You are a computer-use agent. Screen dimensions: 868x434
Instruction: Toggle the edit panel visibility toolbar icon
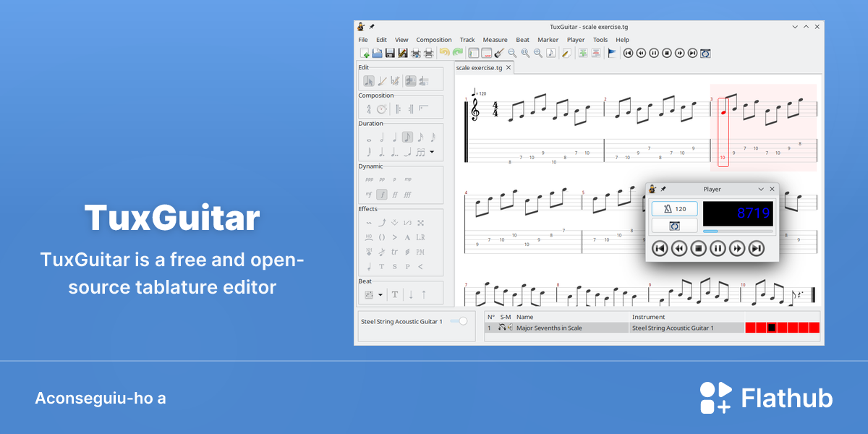click(474, 53)
